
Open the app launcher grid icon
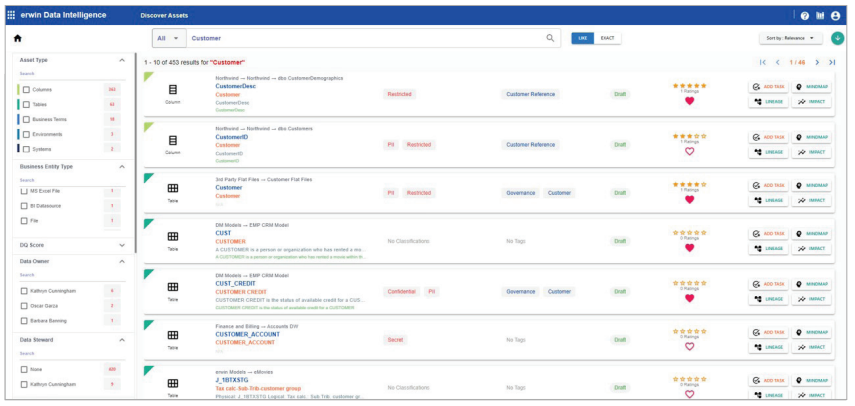pos(11,15)
